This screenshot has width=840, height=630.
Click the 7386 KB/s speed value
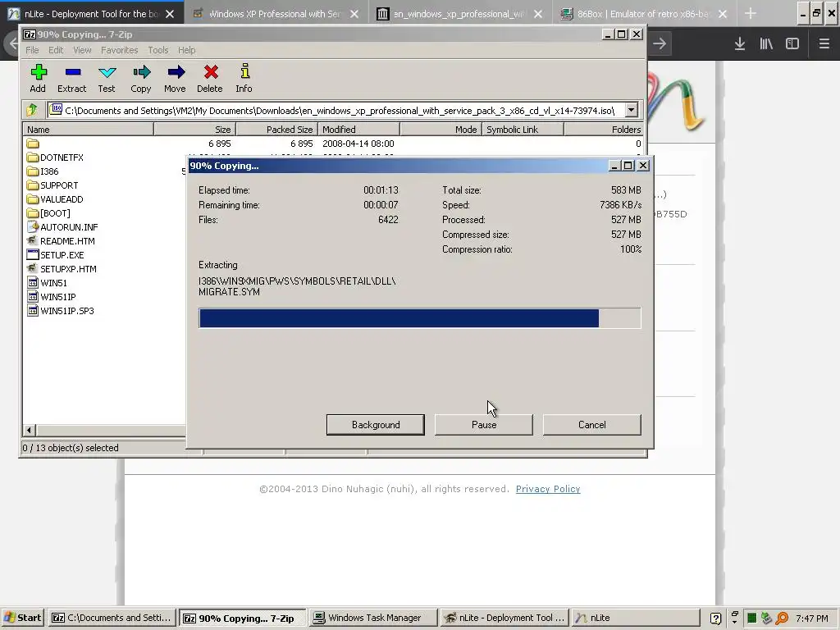620,205
